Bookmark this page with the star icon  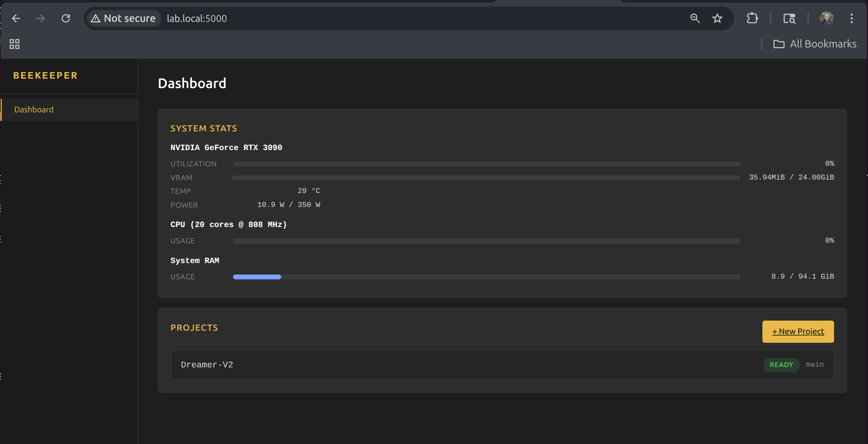point(717,18)
